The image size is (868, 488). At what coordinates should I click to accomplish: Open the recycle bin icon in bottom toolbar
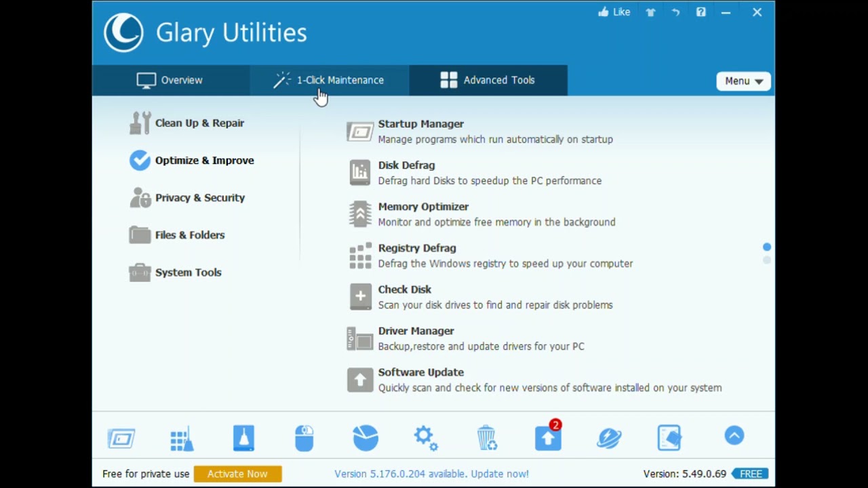click(x=486, y=438)
